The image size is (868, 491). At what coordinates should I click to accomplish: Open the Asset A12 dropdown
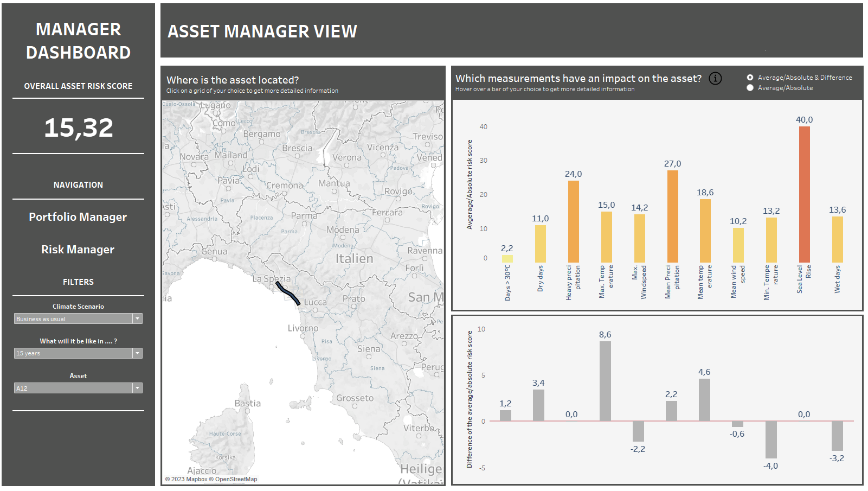[78, 388]
